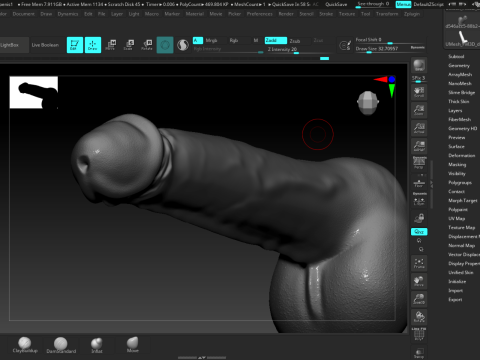Open the Document menu

(x=23, y=14)
